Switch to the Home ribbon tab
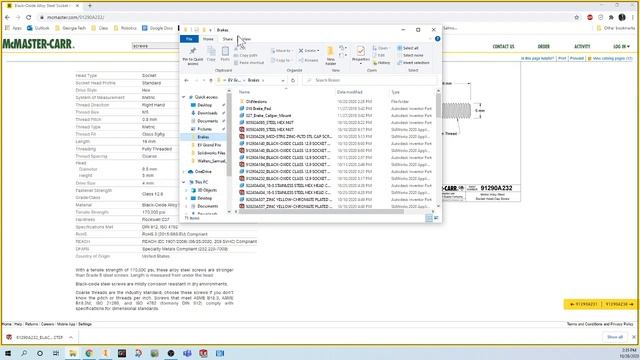Screen dimensions: 640x360 [x=208, y=39]
